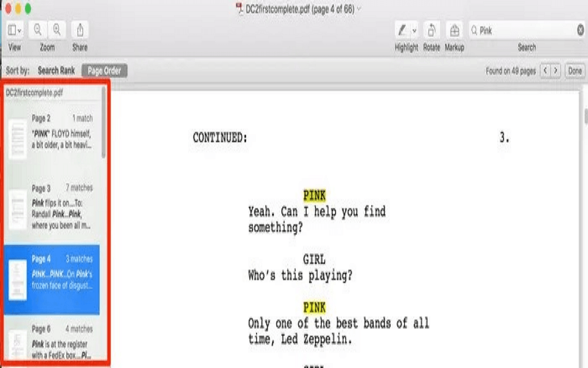Activate the Highlight pen tool
Screen dimensions: 588x368
pos(402,31)
